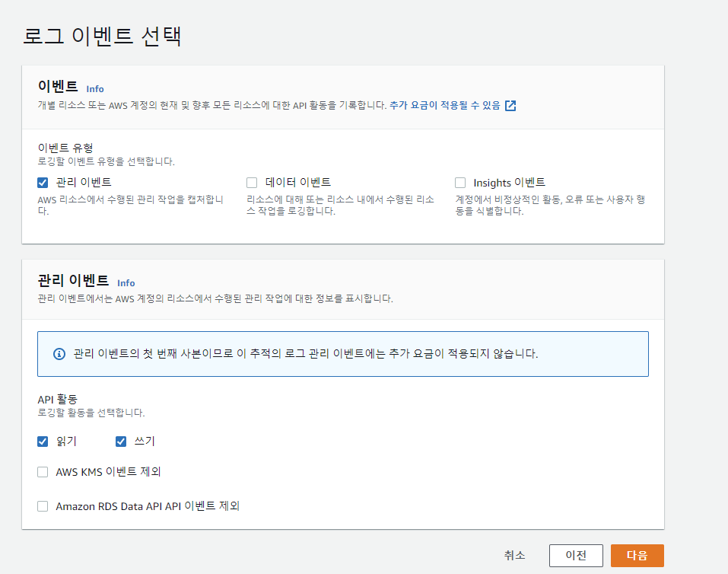728x574 pixels.
Task: Click the 데이터 이벤트 description text
Action: tap(340, 206)
